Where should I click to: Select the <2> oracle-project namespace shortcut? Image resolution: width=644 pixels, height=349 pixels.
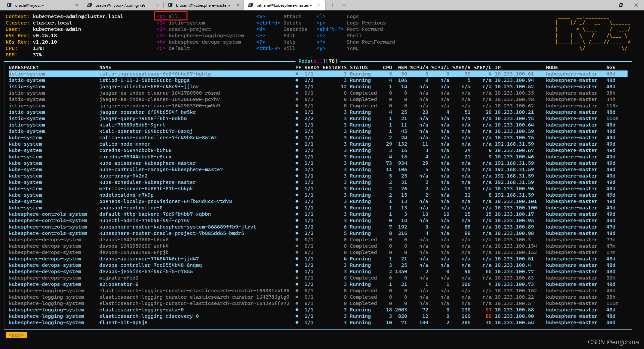pos(183,29)
